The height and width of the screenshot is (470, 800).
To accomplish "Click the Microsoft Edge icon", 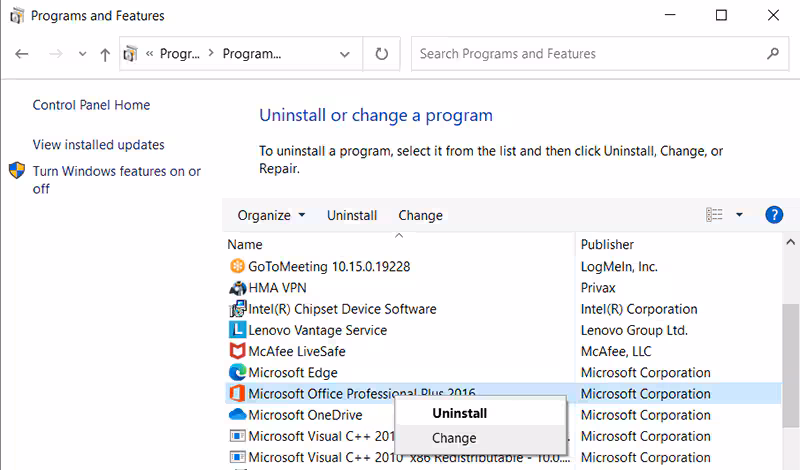I will [x=237, y=373].
